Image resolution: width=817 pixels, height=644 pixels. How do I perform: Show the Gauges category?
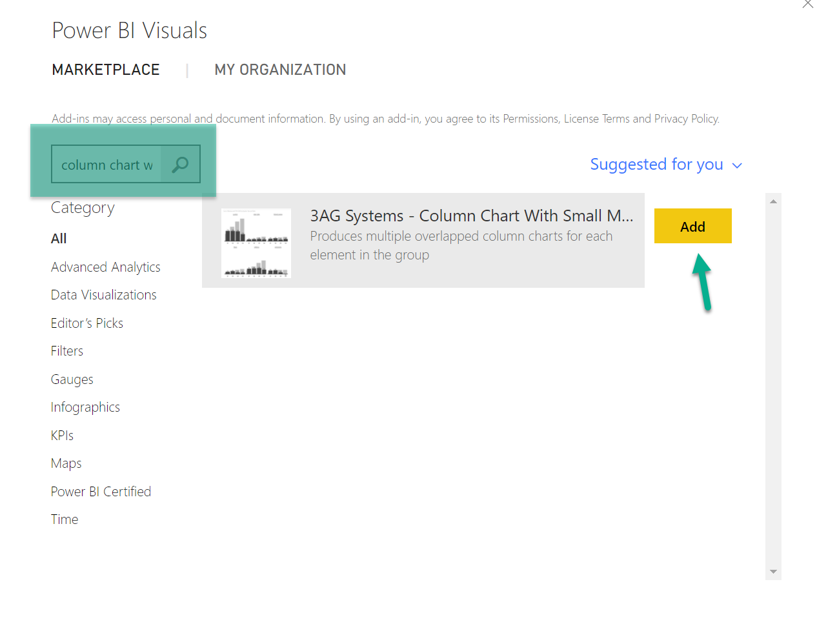click(x=72, y=379)
